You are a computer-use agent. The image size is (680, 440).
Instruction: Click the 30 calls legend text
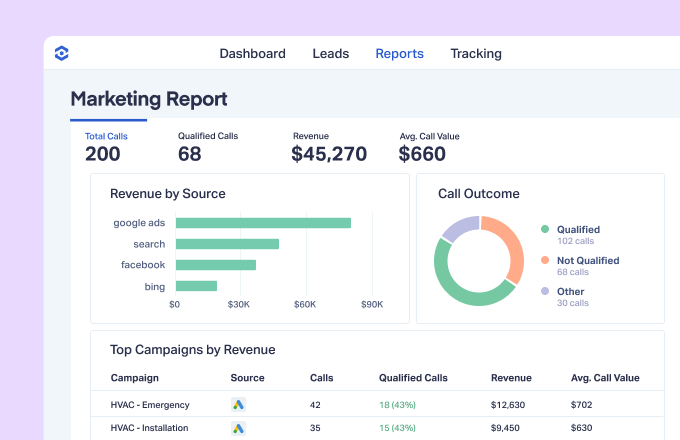coord(573,303)
